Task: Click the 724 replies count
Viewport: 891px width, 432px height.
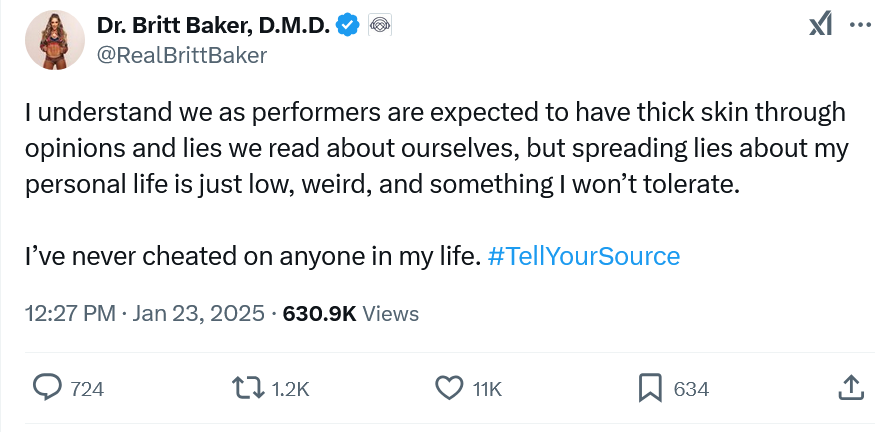Action: (x=87, y=389)
